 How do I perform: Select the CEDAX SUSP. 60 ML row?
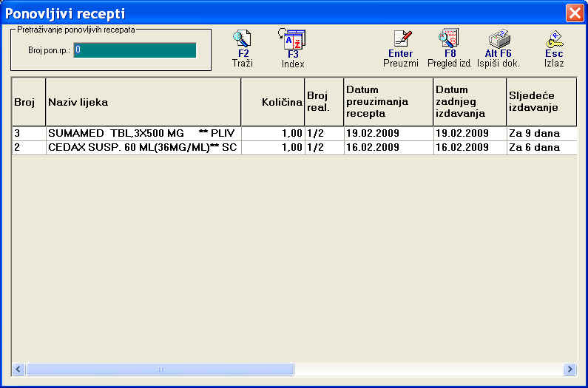pyautogui.click(x=294, y=147)
